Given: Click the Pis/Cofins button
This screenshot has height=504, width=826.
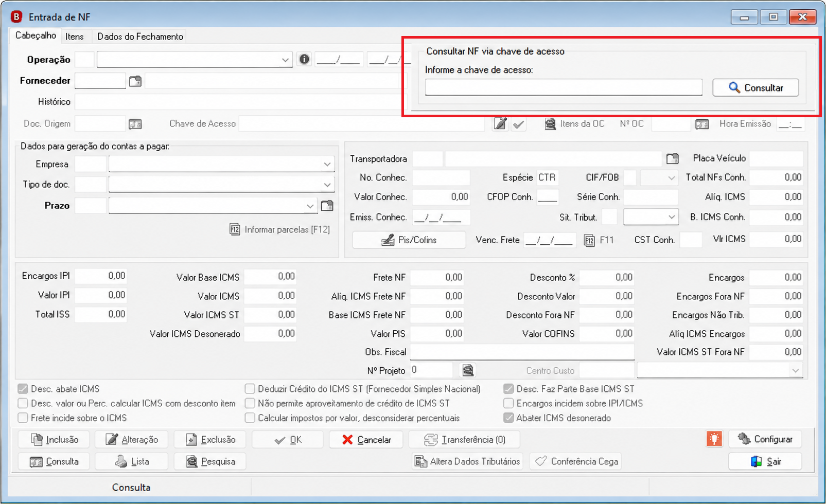Looking at the screenshot, I should click(x=409, y=240).
